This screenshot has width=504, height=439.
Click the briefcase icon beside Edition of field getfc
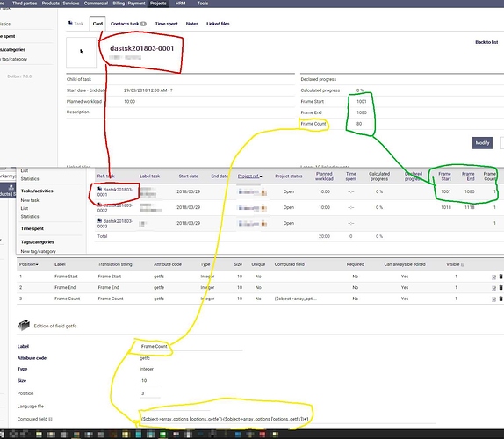[24, 325]
